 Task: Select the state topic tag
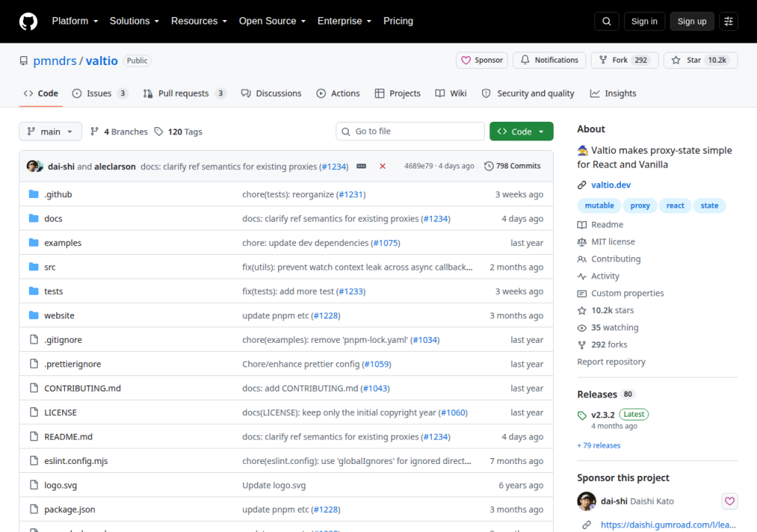709,205
